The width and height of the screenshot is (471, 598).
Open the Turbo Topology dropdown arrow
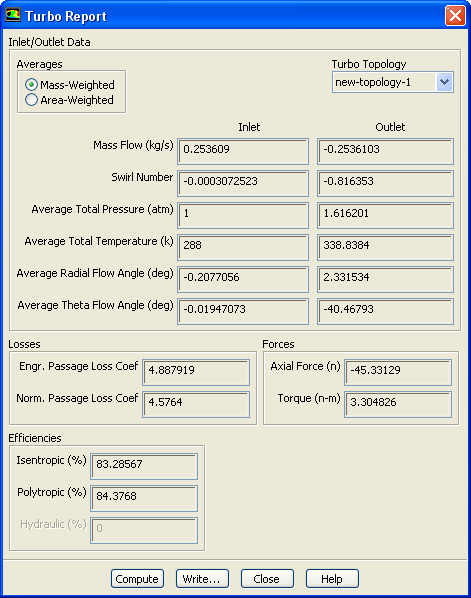tap(444, 82)
